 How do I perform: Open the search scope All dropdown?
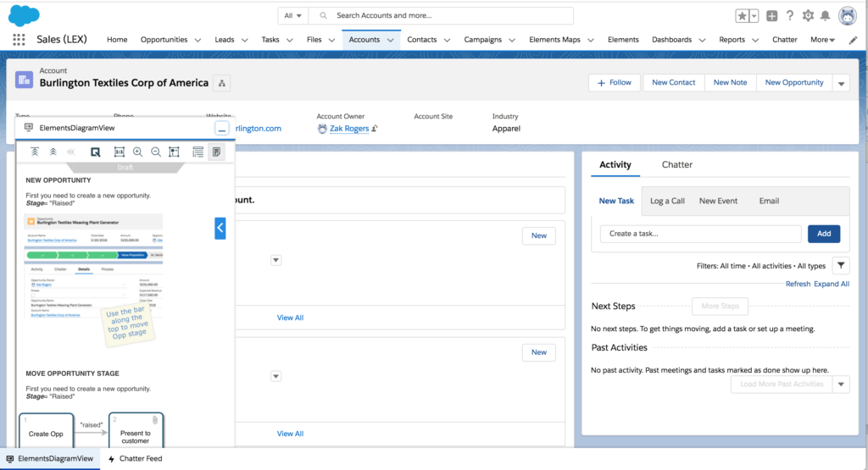(293, 16)
